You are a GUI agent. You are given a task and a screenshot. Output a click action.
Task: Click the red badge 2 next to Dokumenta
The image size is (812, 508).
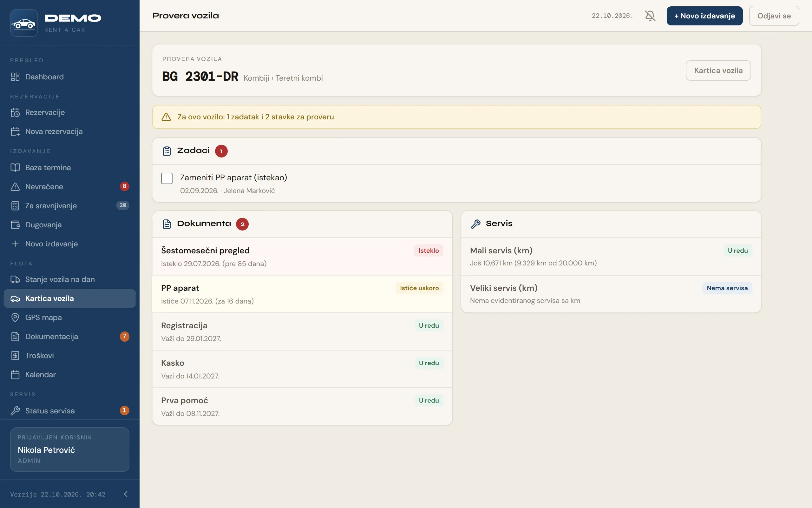click(x=242, y=224)
